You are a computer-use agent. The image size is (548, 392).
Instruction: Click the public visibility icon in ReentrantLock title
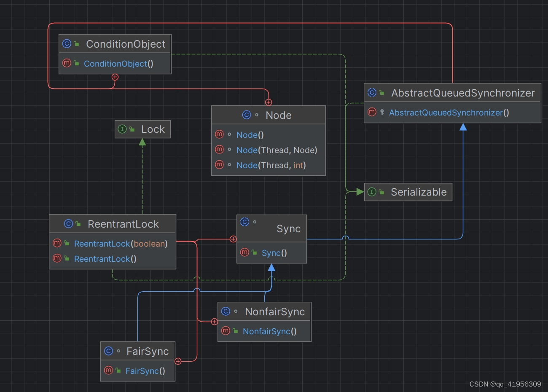tap(78, 224)
